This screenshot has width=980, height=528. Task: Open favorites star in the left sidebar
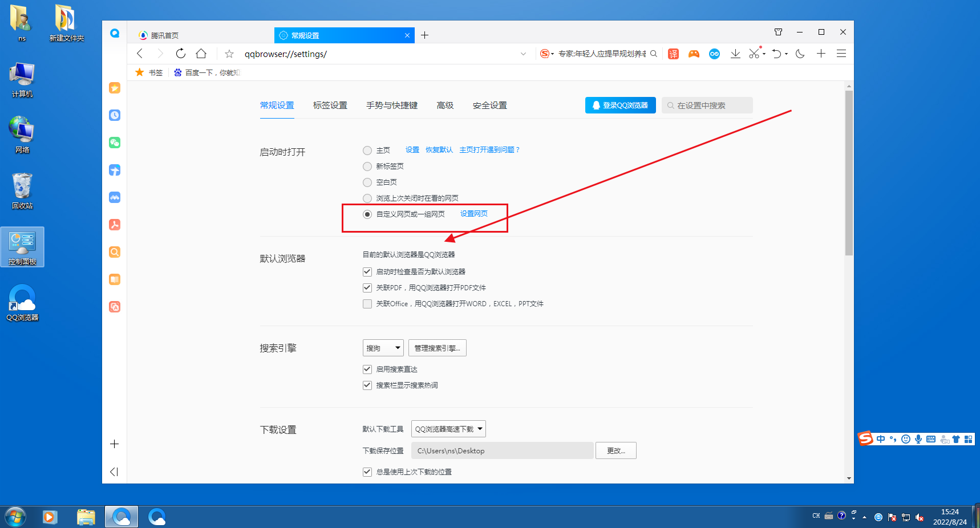[x=115, y=88]
